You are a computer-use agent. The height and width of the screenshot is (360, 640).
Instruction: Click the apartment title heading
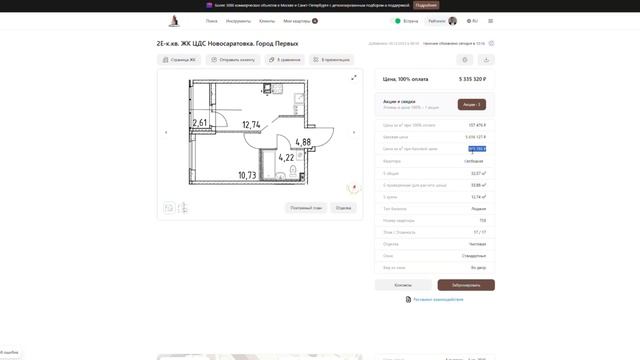pos(227,43)
